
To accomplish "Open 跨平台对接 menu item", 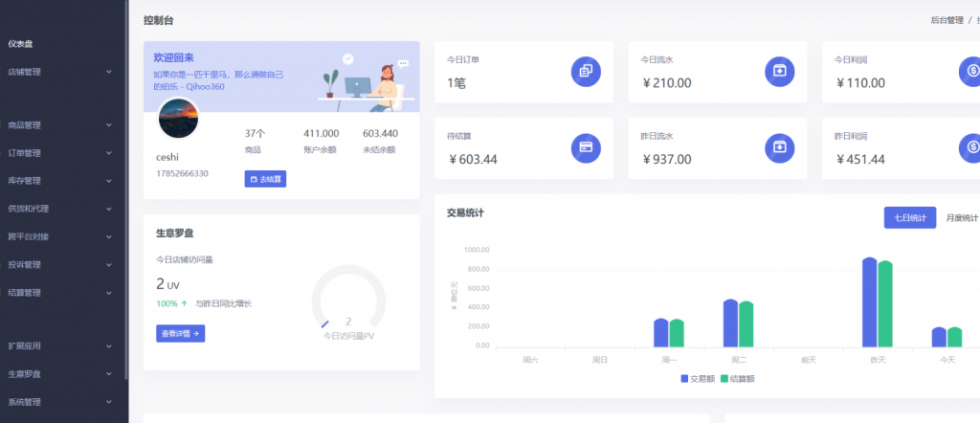I will click(x=28, y=236).
